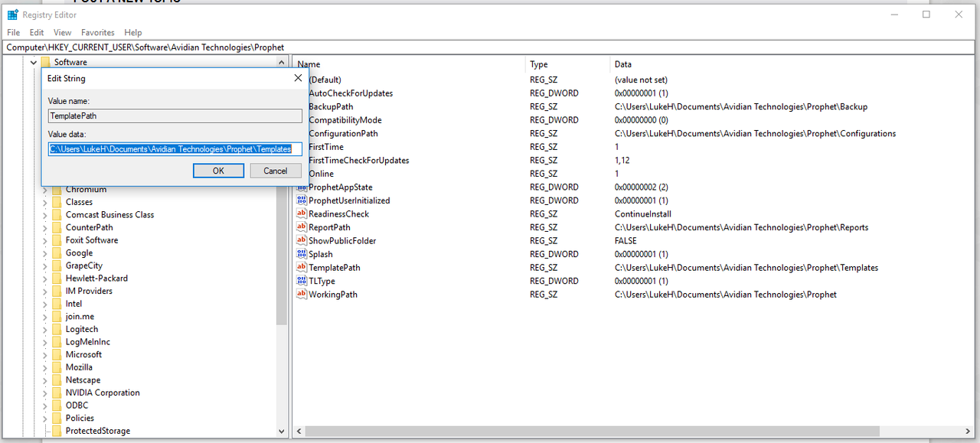Screen dimensions: 980x443
Task: Expand the Netscape key
Action: [x=44, y=380]
